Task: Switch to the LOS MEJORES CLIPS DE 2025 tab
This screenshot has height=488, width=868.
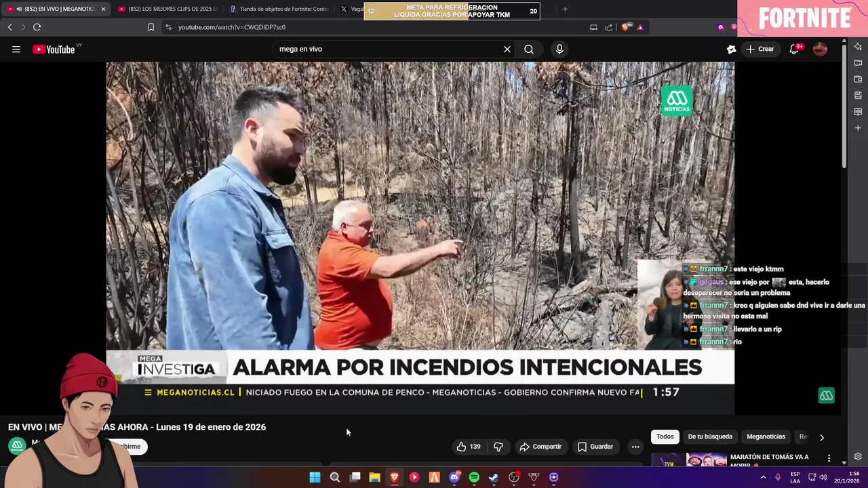Action: [x=167, y=9]
